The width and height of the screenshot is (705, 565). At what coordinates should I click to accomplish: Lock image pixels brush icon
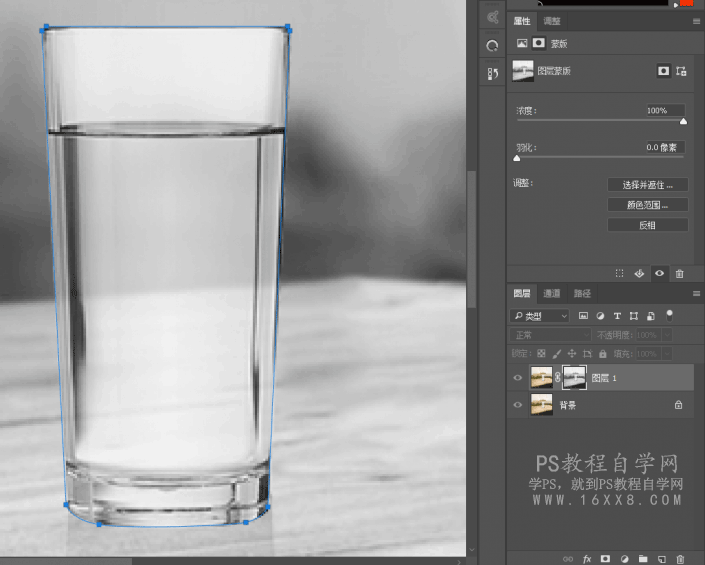point(557,354)
